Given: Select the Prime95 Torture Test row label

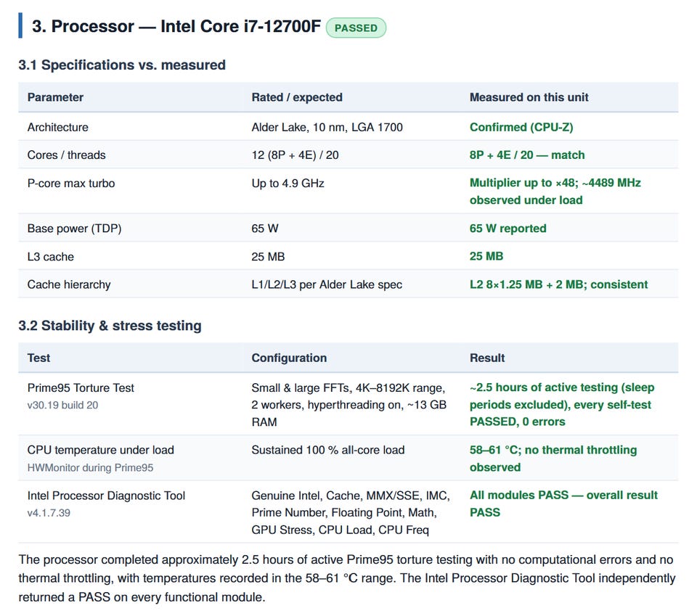Looking at the screenshot, I should pos(81,387).
